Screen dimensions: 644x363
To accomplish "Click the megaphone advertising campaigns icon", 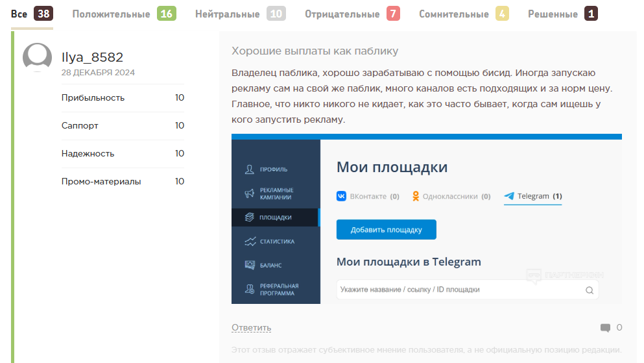I will coord(249,194).
